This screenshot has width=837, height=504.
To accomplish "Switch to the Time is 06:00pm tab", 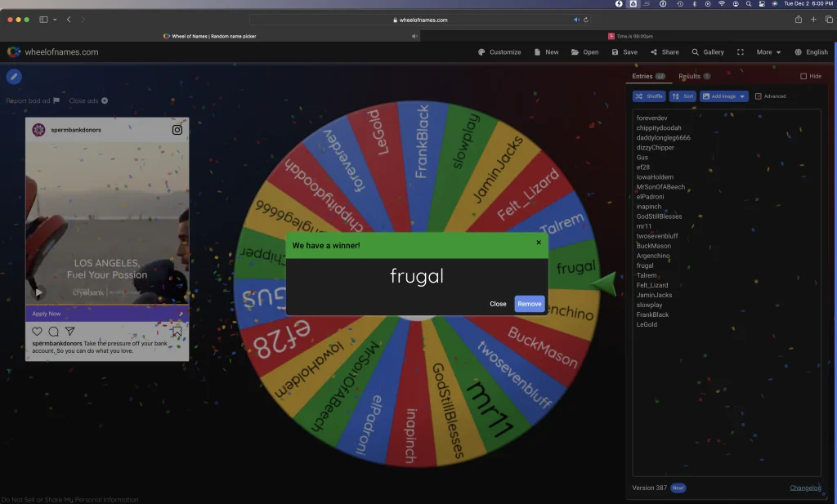I will pos(629,36).
